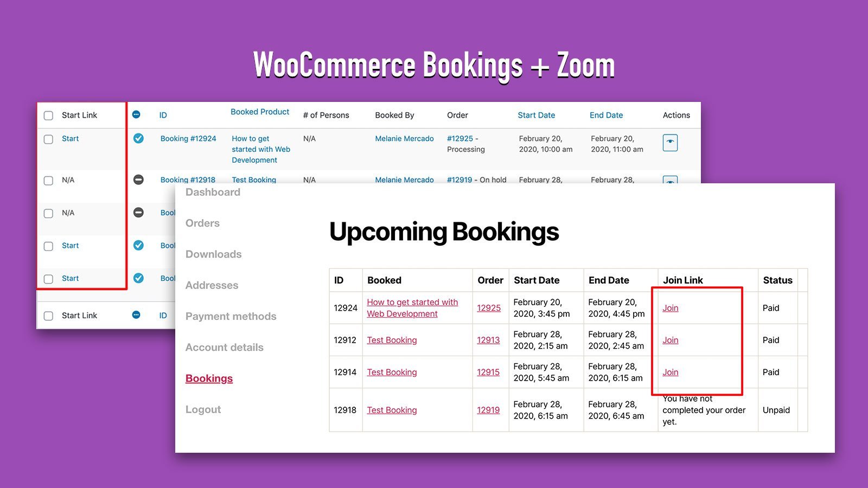Screen dimensions: 868x488
Task: Open How to get started with Web Development booking link
Action: tap(412, 308)
